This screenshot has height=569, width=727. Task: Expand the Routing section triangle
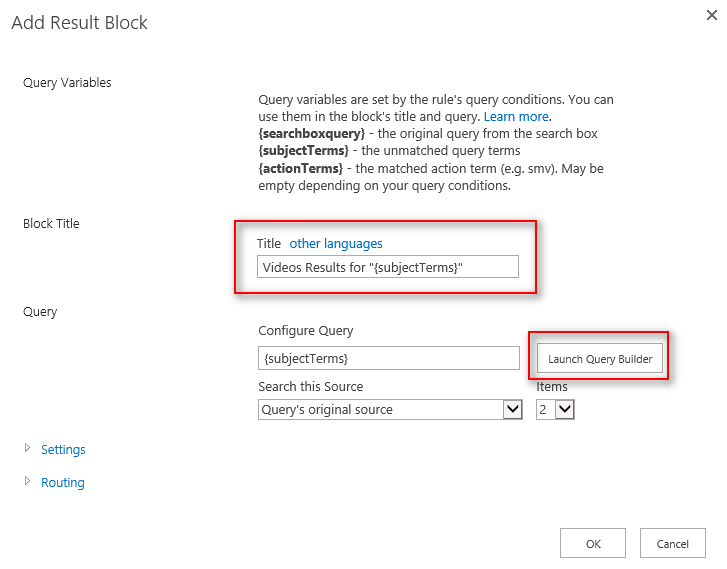[x=27, y=482]
